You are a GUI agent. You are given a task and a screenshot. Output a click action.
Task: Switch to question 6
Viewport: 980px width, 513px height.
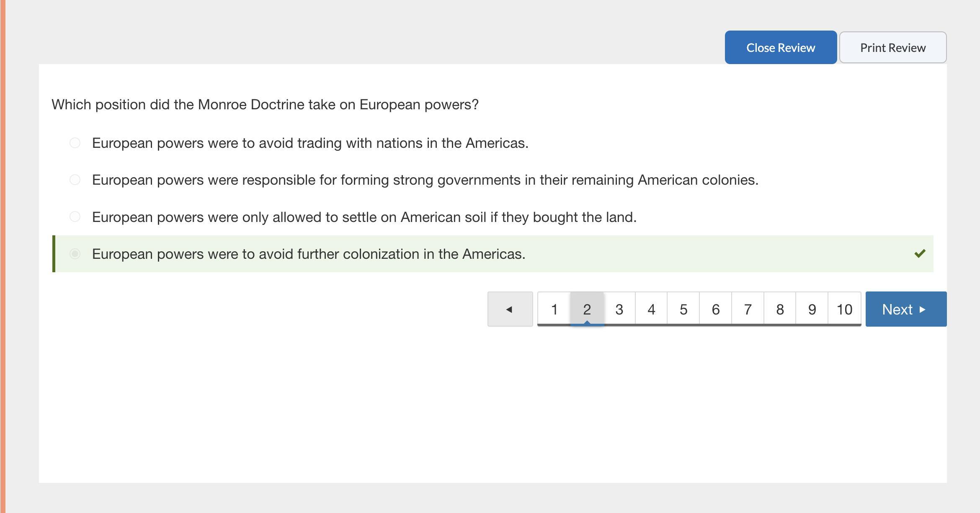715,309
